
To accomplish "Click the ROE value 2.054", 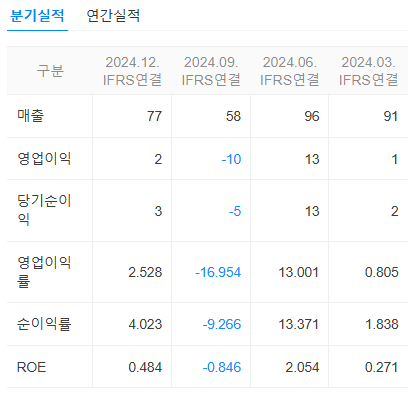I will coord(302,367).
